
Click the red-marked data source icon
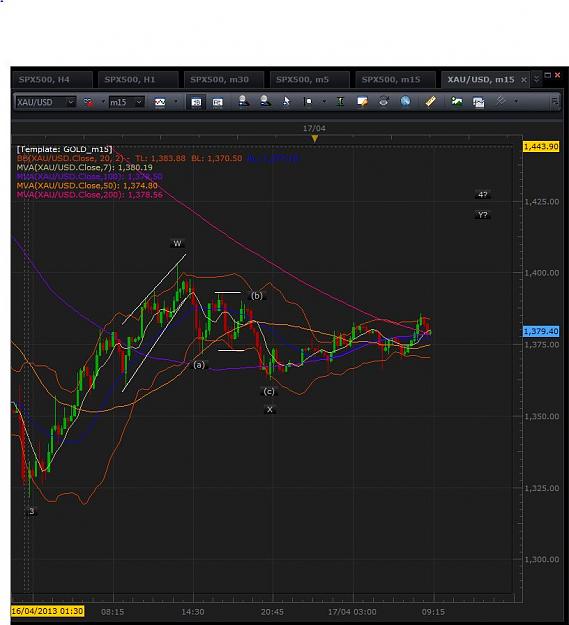click(x=88, y=102)
